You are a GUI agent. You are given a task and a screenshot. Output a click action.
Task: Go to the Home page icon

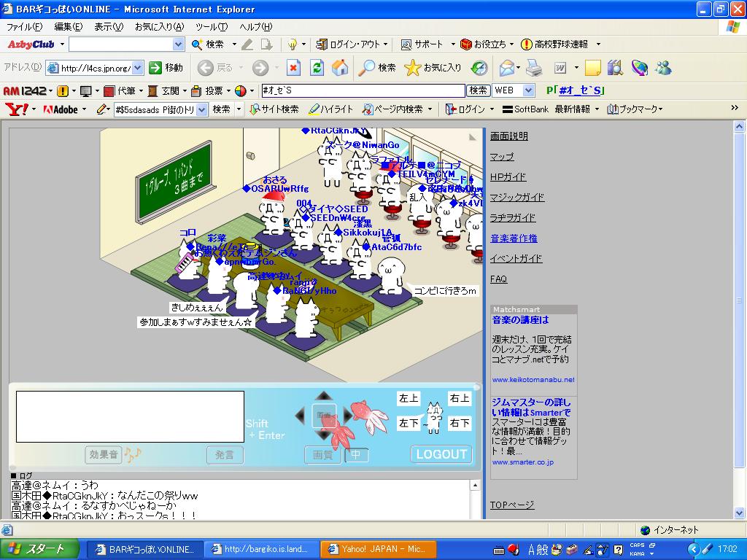point(340,68)
